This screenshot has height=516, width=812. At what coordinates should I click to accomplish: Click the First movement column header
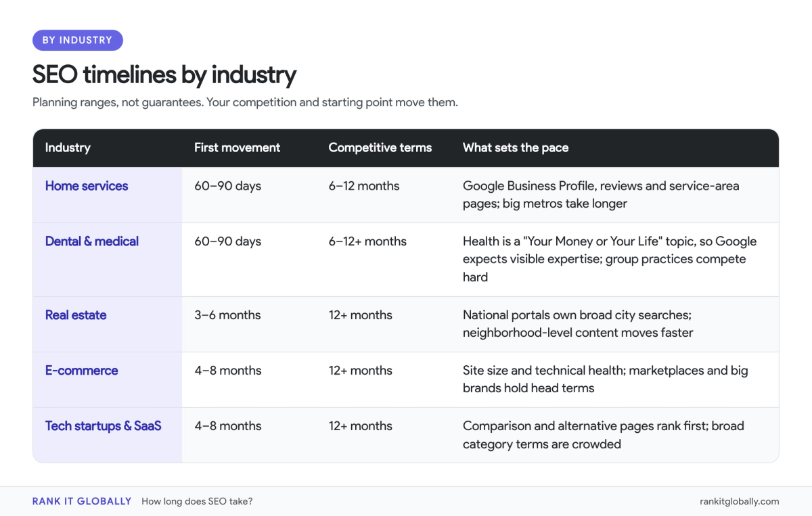click(237, 147)
